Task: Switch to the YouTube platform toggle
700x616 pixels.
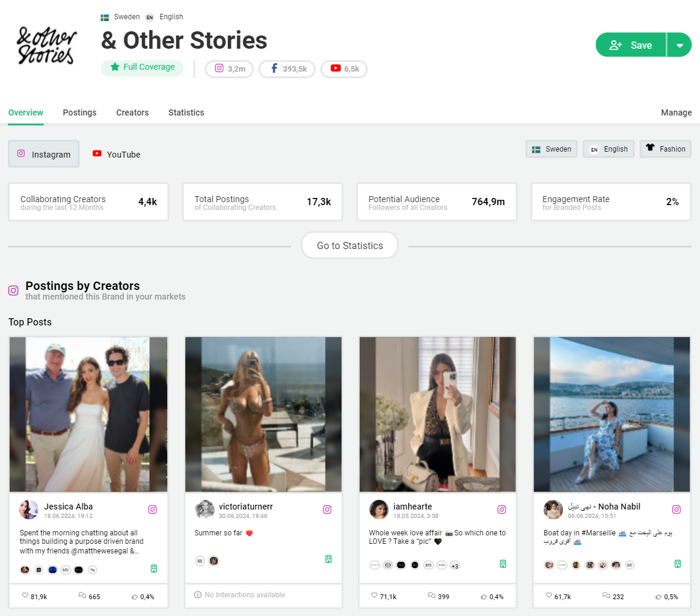Action: pyautogui.click(x=117, y=155)
